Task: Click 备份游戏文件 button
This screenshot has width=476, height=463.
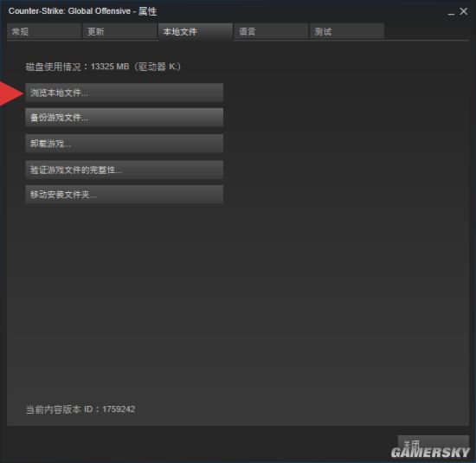Action: pyautogui.click(x=124, y=117)
